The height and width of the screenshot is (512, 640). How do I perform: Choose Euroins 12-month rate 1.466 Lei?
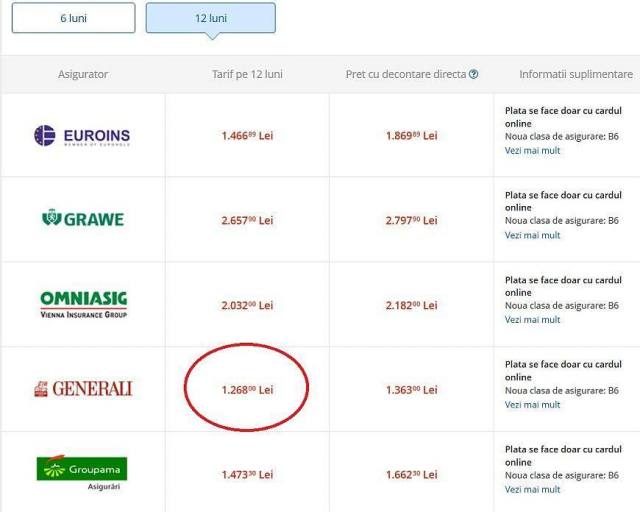click(x=247, y=135)
